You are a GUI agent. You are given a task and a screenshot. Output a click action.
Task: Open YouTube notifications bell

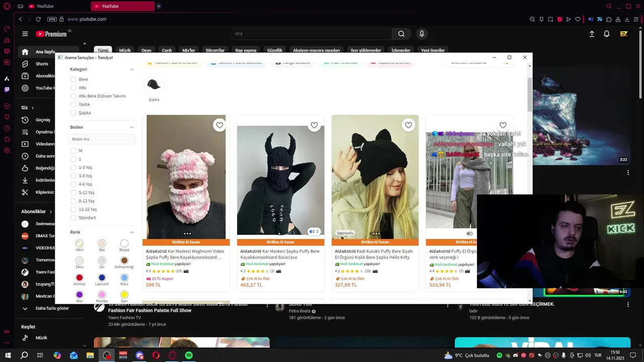click(607, 34)
